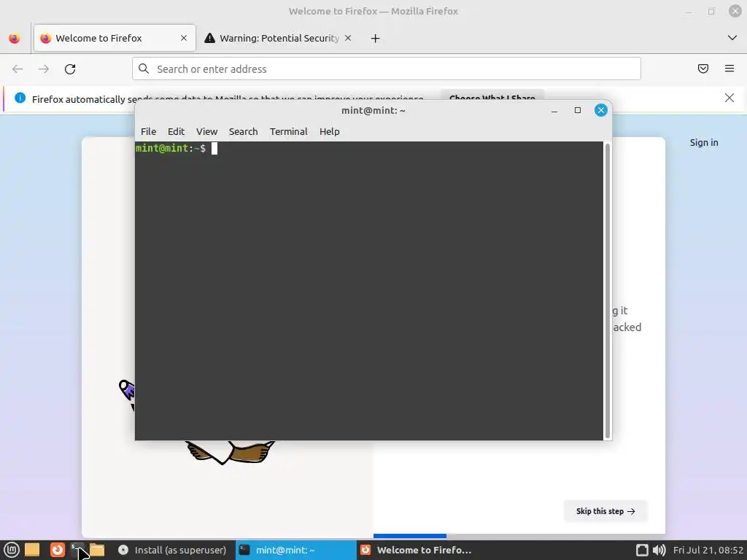Open the Files folder launcher in the taskbar

point(97,550)
